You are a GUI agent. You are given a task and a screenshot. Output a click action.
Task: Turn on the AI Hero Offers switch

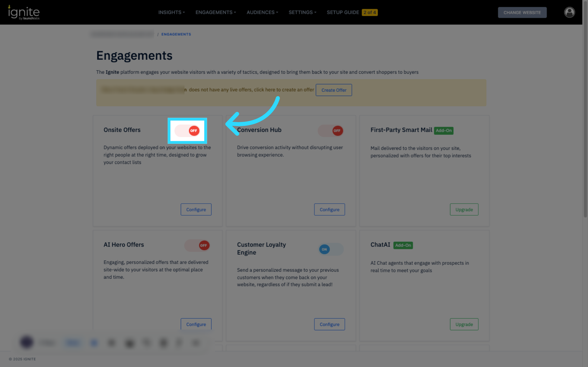(x=197, y=245)
